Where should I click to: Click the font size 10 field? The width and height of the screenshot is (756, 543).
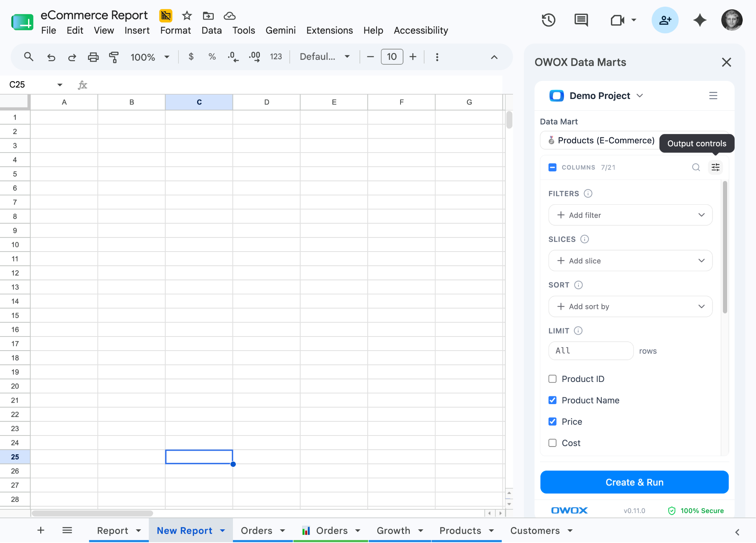tap(392, 57)
